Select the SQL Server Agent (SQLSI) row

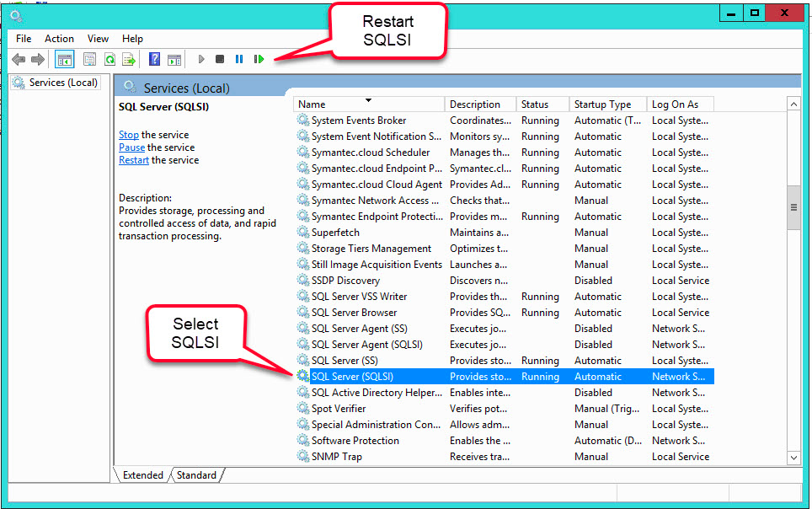click(x=505, y=345)
